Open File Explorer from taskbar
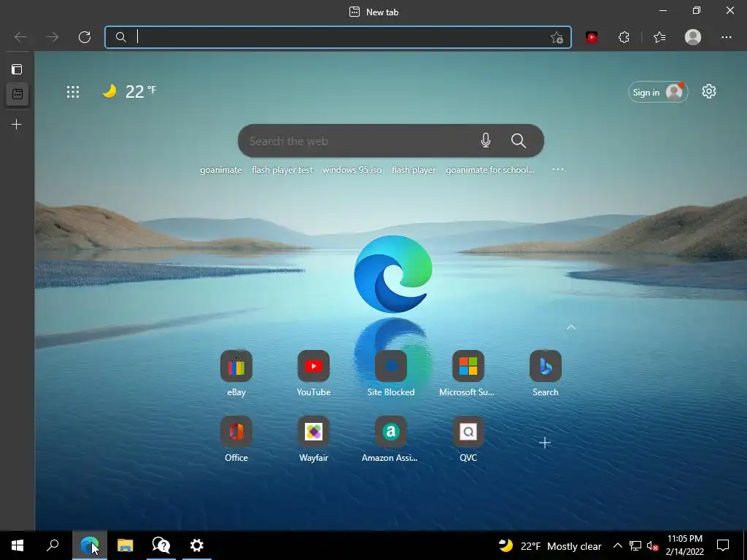 (x=125, y=545)
